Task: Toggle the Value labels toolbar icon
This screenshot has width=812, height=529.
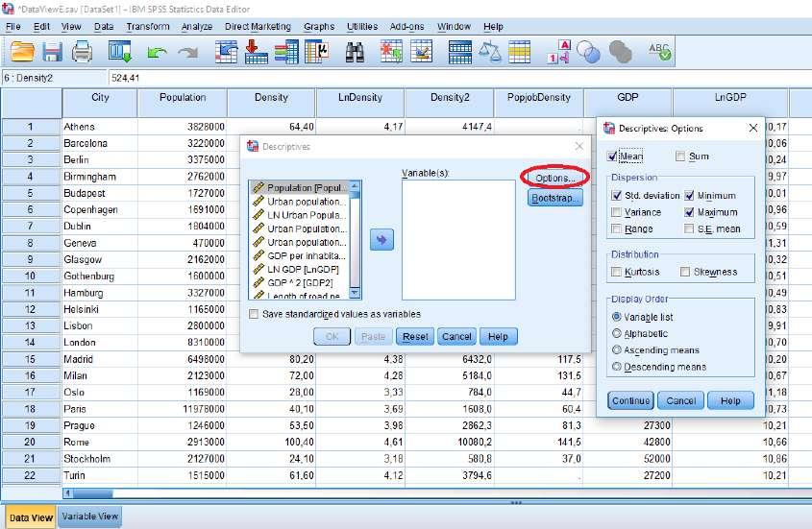Action: click(x=558, y=52)
